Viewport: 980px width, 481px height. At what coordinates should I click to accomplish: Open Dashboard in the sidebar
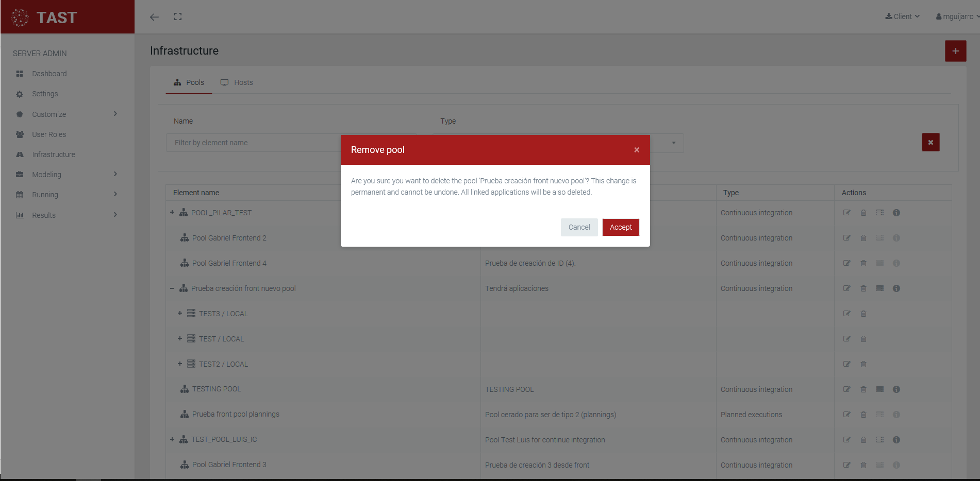pos(49,74)
